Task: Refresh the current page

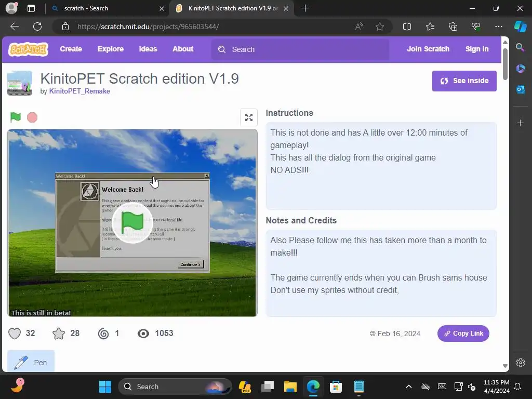Action: point(37,26)
